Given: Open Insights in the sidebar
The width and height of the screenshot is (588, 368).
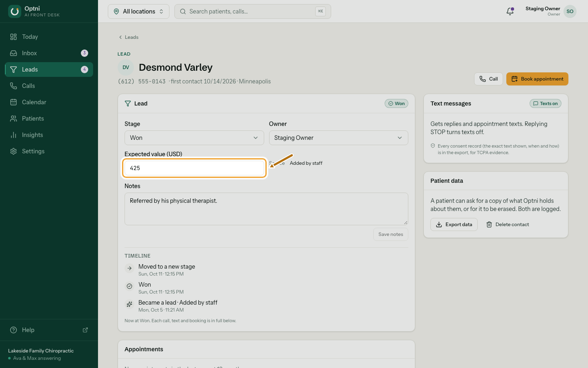Looking at the screenshot, I should coord(49,135).
